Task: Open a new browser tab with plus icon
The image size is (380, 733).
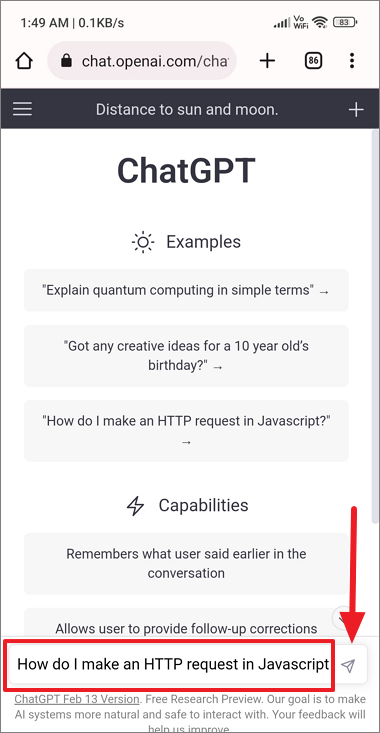Action: coord(267,61)
